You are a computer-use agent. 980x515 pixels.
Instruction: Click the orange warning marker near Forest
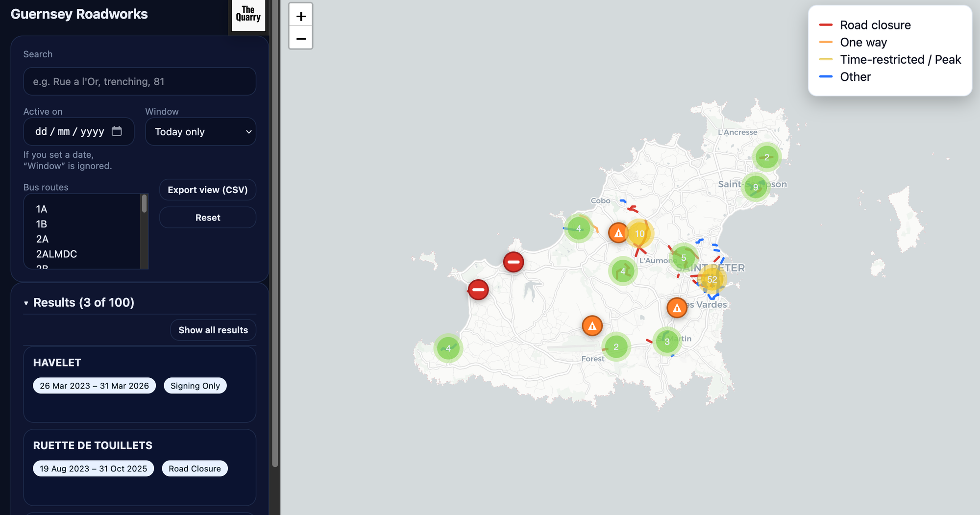[592, 326]
